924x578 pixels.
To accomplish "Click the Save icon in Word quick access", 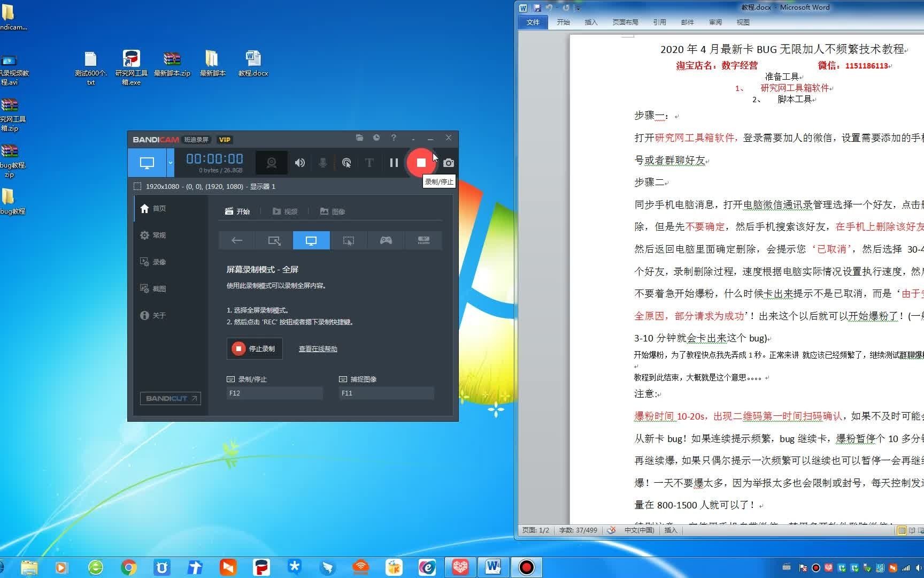I will [x=537, y=7].
